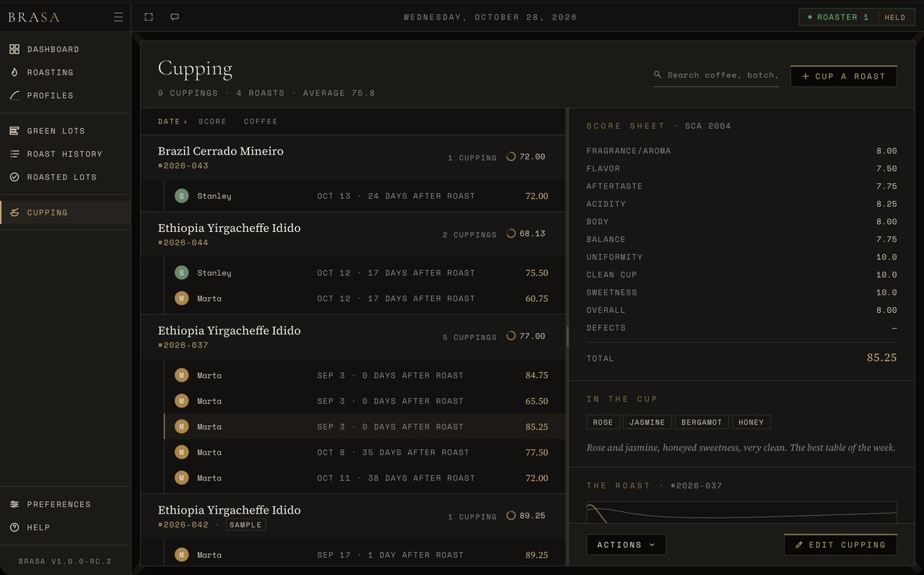Collapse Ethiopia Yirgacheffe Idido #2026-037 group

353,337
